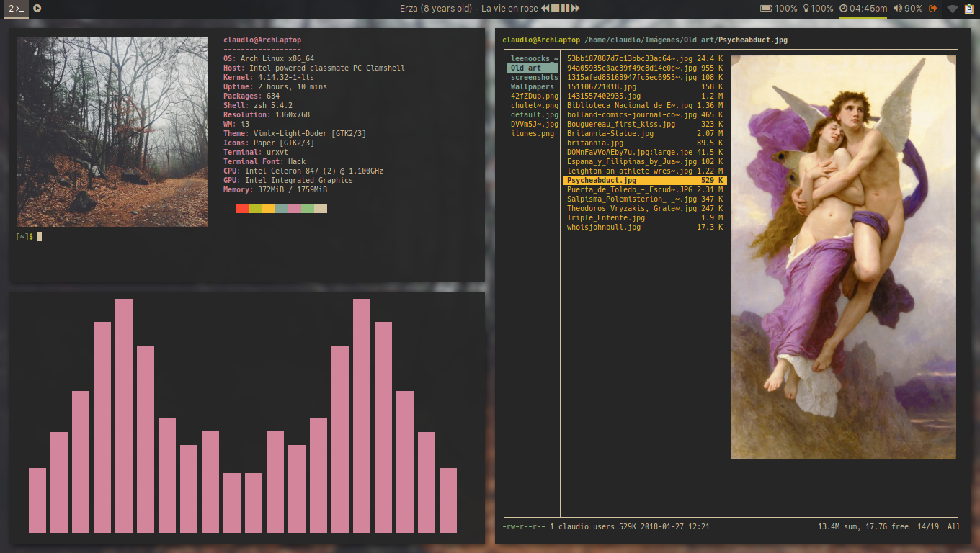The width and height of the screenshot is (980, 553).
Task: Click '13.4M sum, 17.7G free' in status line
Action: [x=863, y=526]
